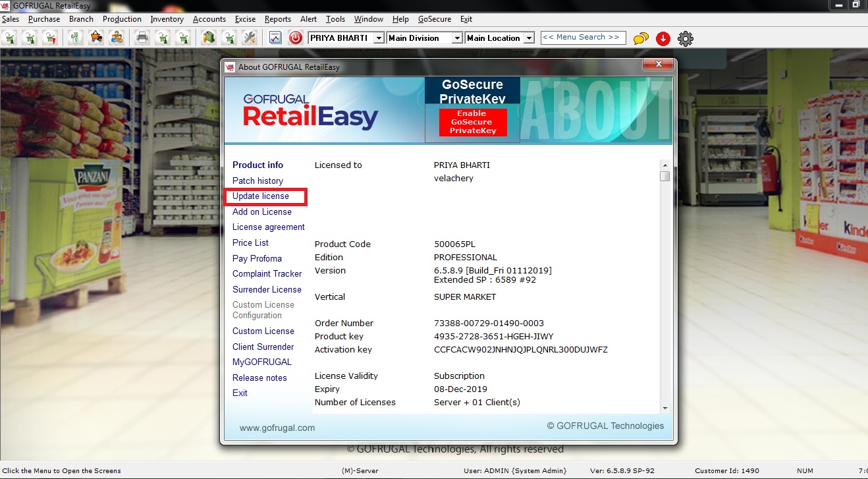
Task: Open the yellow chat bubbles icon
Action: pyautogui.click(x=641, y=39)
